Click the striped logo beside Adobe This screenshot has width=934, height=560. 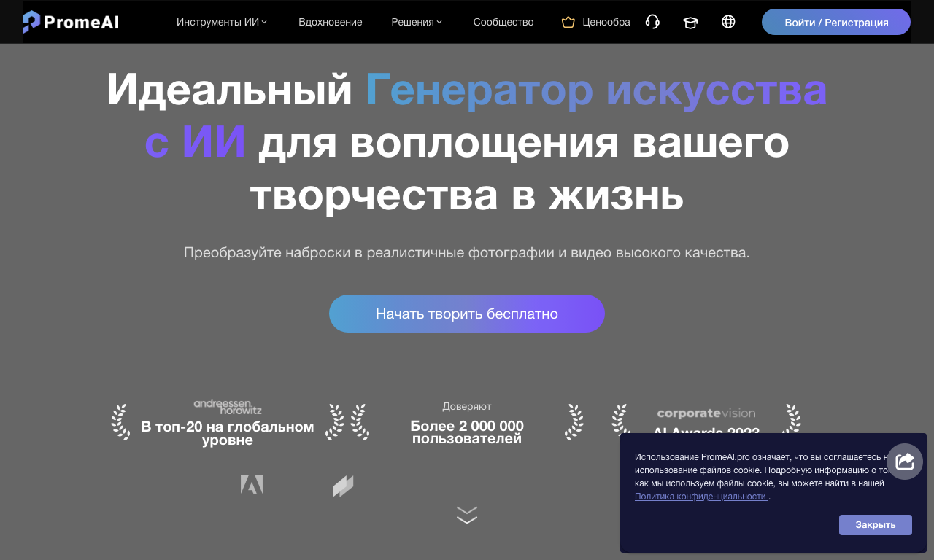(343, 486)
